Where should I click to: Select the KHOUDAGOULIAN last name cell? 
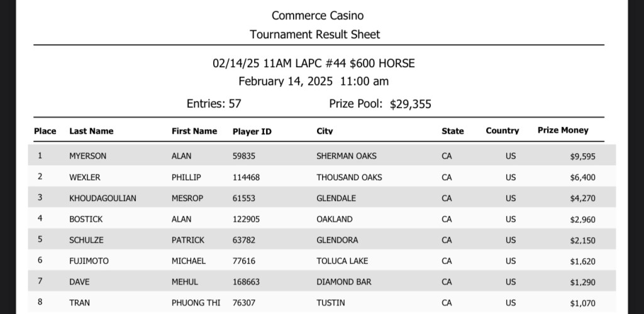click(103, 198)
